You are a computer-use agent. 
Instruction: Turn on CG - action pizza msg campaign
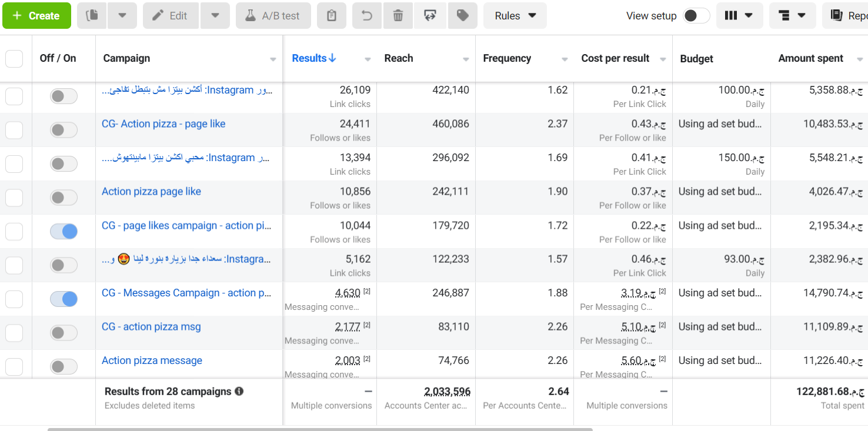pos(64,333)
